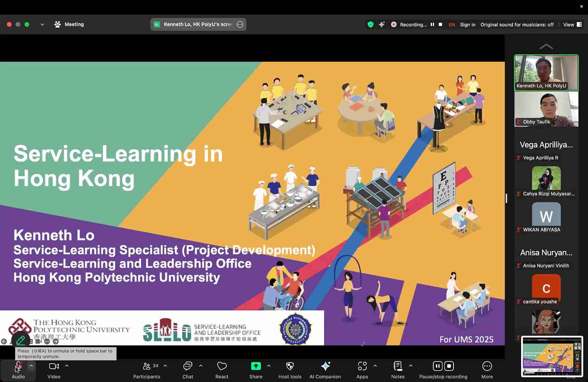Click the annotate pencil icon

click(x=21, y=340)
